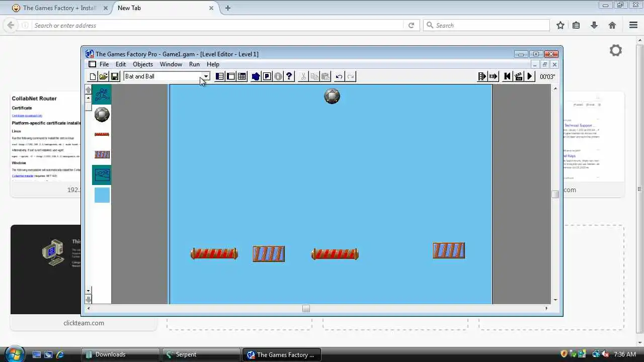Screen dimensions: 644x362
Task: Click the New game file icon
Action: [x=93, y=76]
